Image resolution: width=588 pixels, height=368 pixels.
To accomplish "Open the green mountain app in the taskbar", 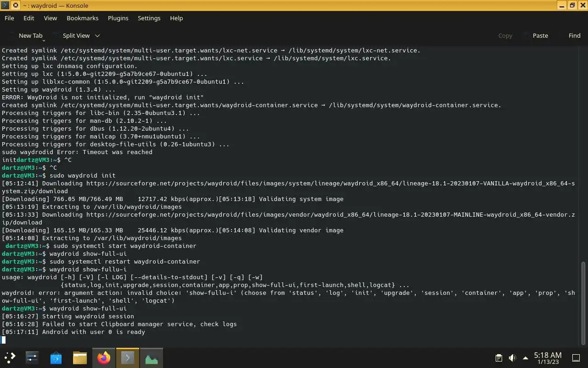I will (152, 357).
